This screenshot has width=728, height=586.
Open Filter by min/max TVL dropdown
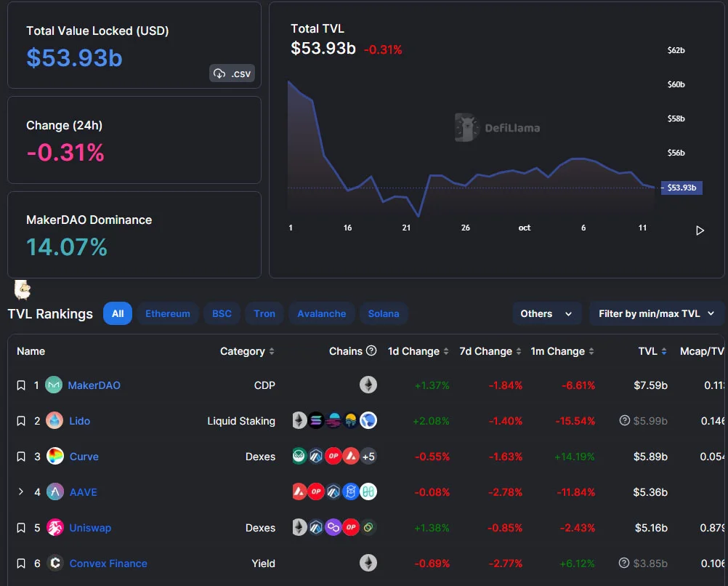(657, 313)
